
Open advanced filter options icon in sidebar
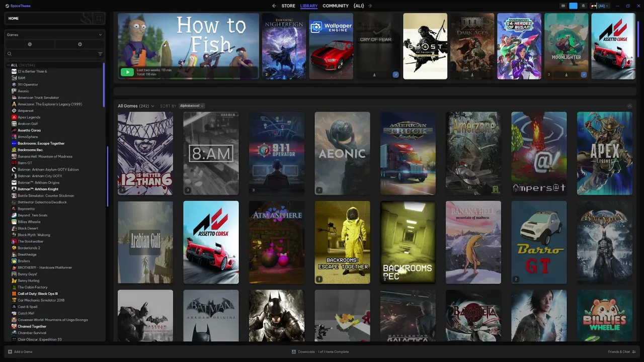click(x=100, y=54)
